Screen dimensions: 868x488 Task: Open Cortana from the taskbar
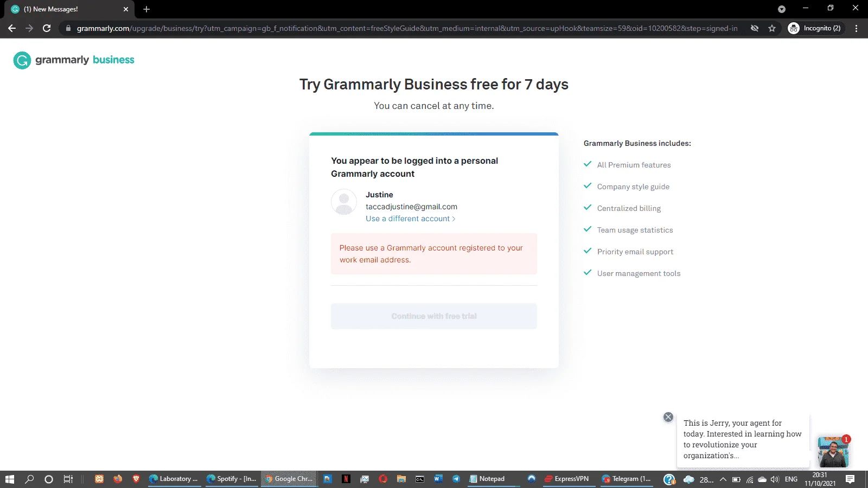tap(49, 479)
